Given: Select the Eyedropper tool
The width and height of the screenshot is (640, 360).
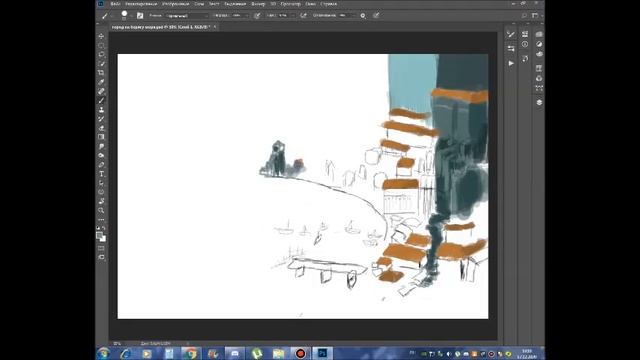Looking at the screenshot, I should point(101,82).
